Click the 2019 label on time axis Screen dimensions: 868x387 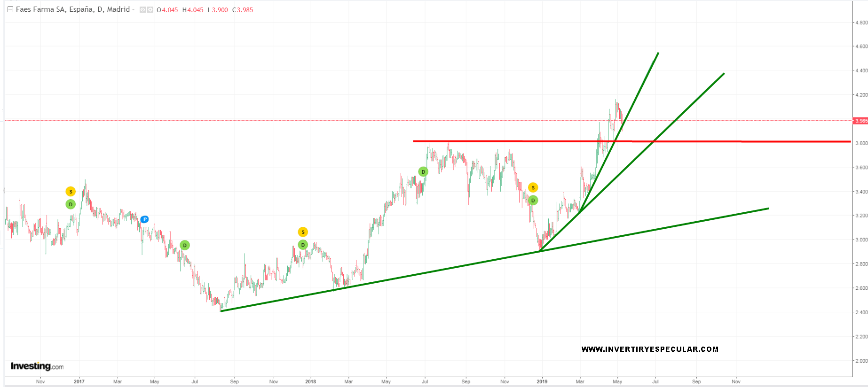coord(542,381)
